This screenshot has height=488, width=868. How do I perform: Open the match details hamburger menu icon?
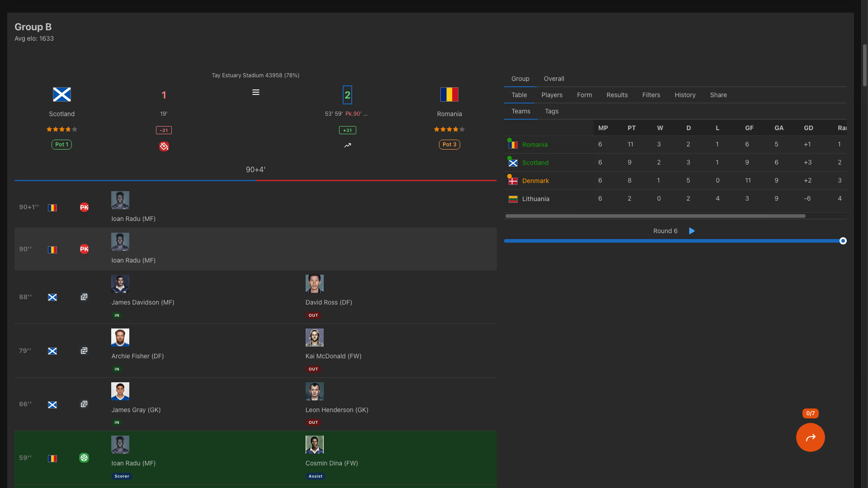point(255,92)
